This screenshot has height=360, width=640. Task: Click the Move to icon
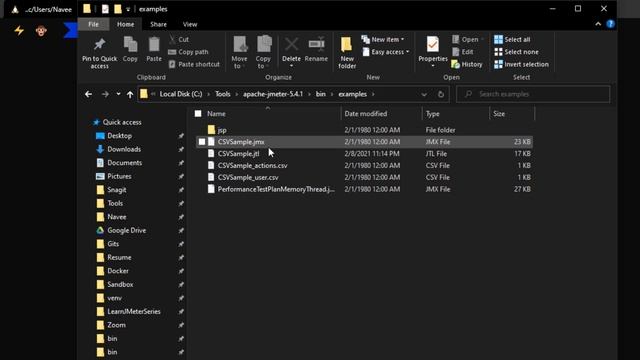coord(240,44)
